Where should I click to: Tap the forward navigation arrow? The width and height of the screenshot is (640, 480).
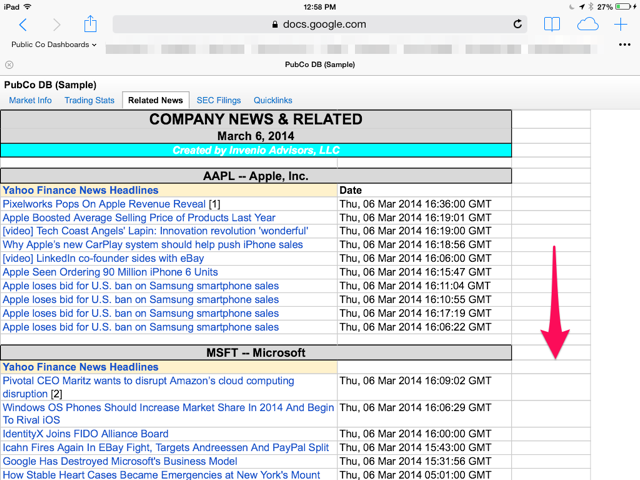(57, 25)
